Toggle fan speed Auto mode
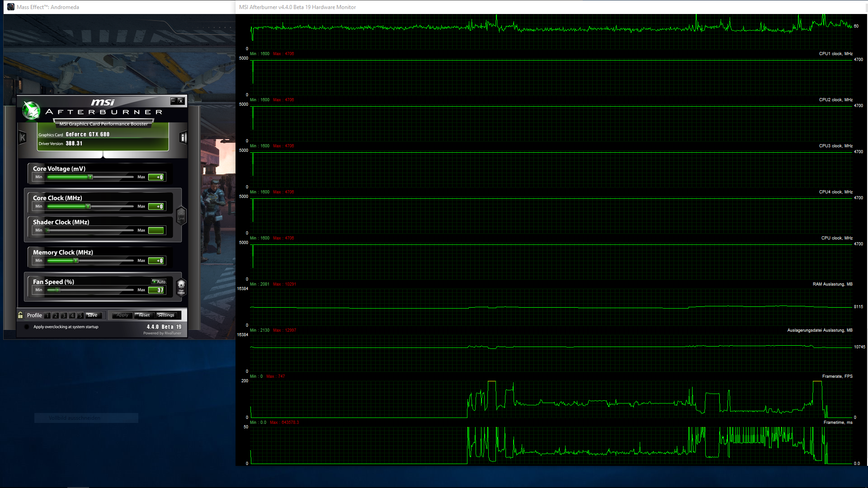868x488 pixels. click(x=159, y=282)
